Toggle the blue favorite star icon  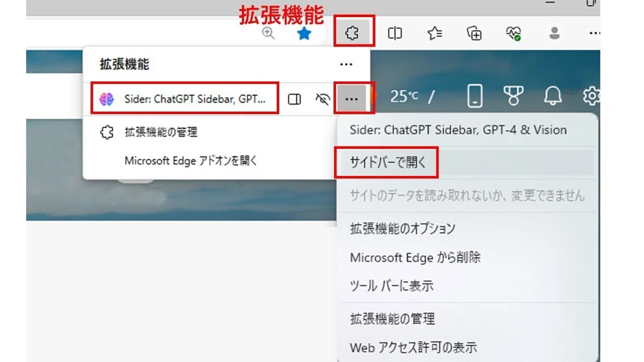tap(304, 34)
